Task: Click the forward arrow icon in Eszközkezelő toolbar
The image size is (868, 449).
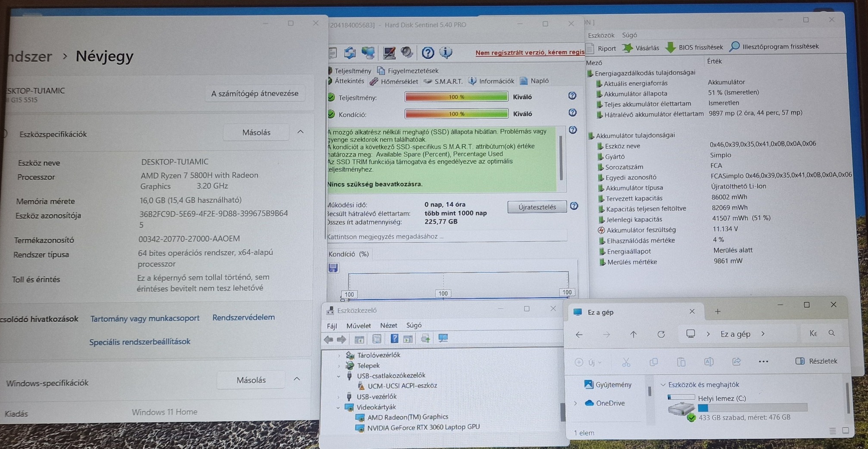Action: point(341,339)
